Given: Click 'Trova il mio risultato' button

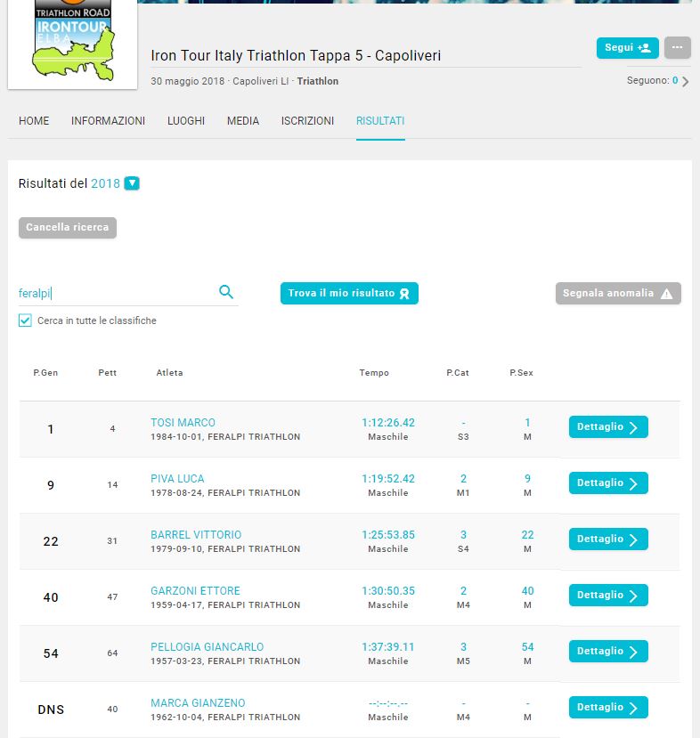Looking at the screenshot, I should pyautogui.click(x=349, y=293).
